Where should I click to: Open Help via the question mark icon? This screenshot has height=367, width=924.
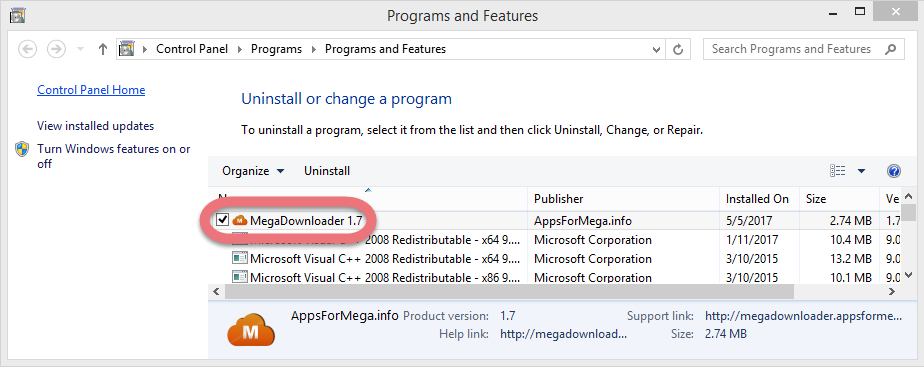[893, 171]
